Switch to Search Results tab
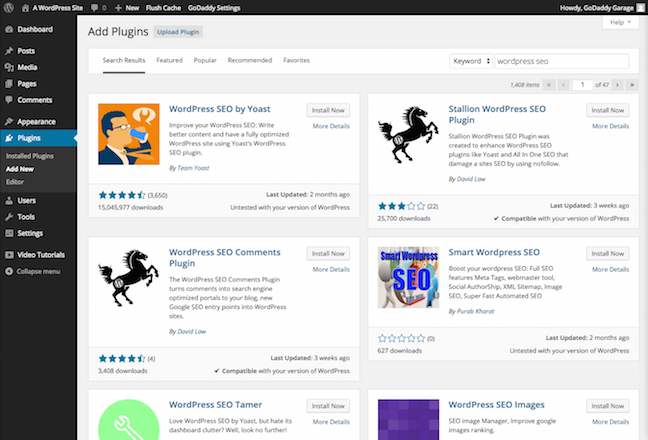This screenshot has width=648, height=440. pos(124,60)
